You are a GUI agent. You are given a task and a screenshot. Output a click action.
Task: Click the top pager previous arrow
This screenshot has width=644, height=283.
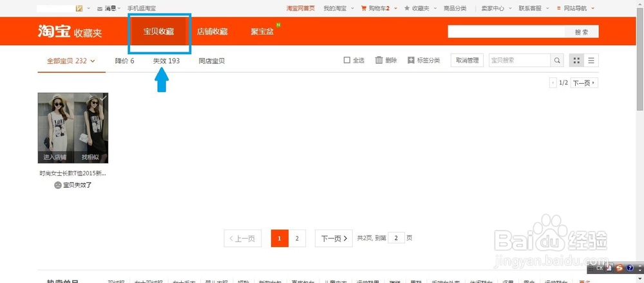[x=553, y=83]
